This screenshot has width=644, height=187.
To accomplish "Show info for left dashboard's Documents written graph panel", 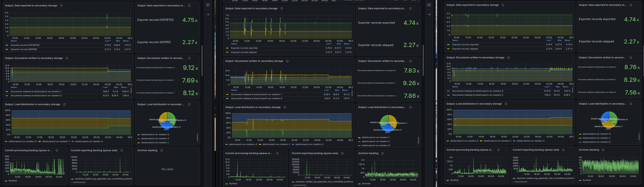I will pos(67,58).
